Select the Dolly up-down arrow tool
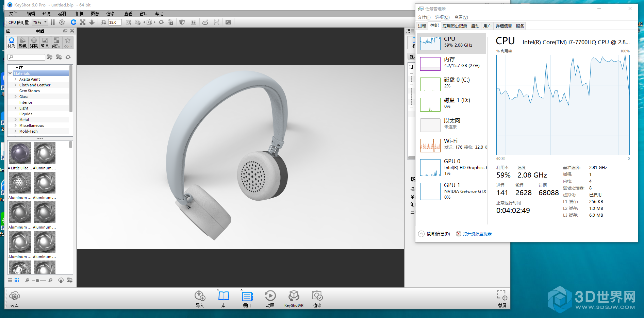Viewport: 644px width, 318px height. 92,22
